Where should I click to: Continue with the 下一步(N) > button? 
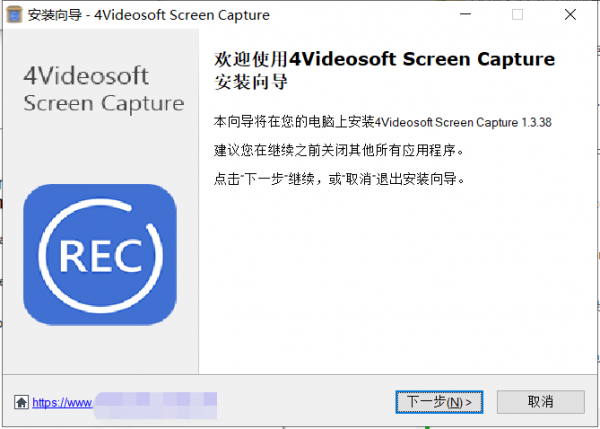click(439, 402)
